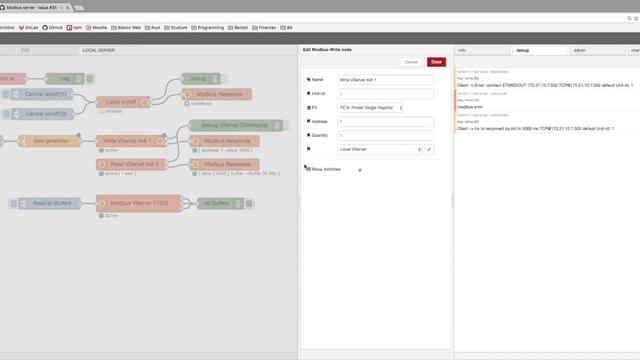Edit the Name field 'Write VServer Adr 1'
This screenshot has width=640, height=360.
point(386,80)
